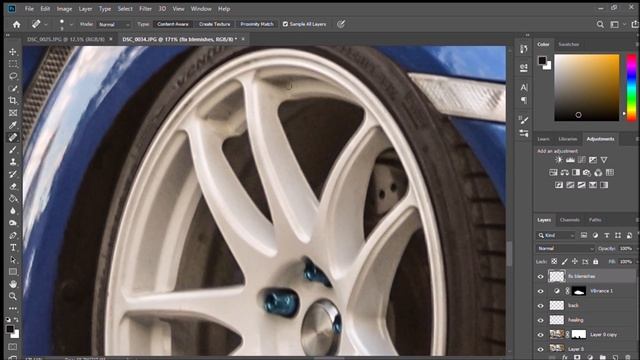Click the Home icon in options bar
Image resolution: width=640 pixels, height=360 pixels.
point(16,24)
